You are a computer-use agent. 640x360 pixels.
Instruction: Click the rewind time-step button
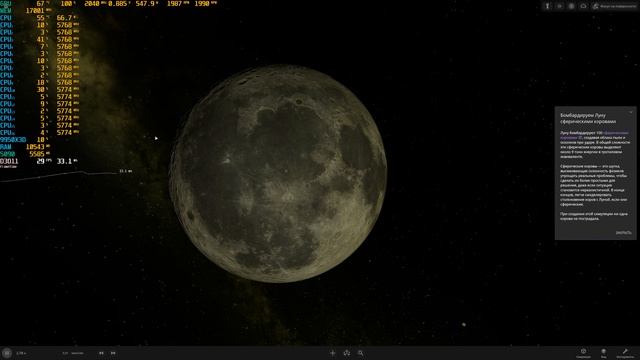(x=101, y=353)
